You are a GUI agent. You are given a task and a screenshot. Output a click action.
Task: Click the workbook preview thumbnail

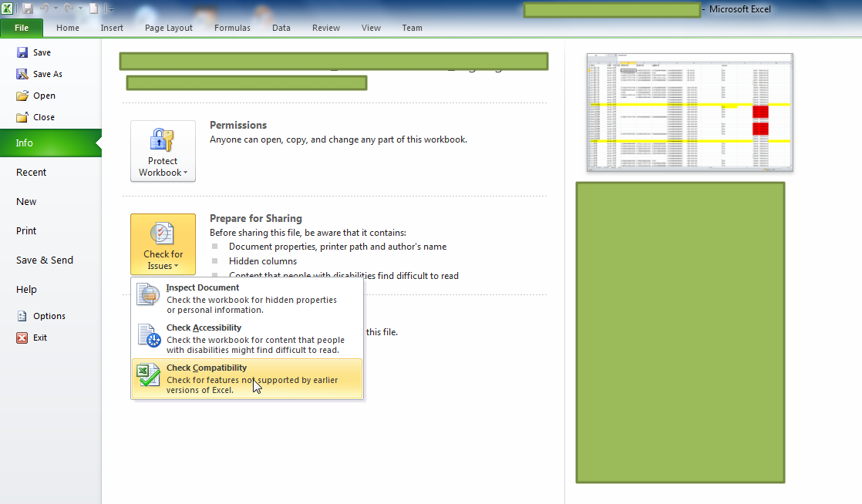pyautogui.click(x=690, y=112)
